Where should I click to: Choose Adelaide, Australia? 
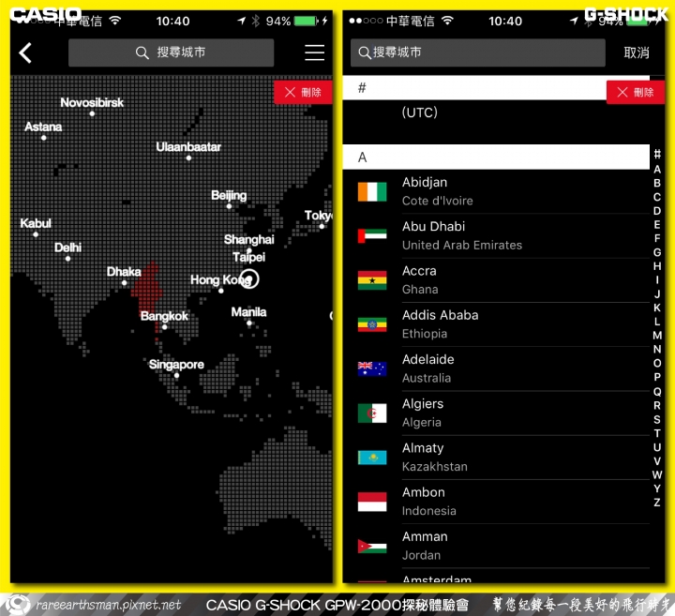pyautogui.click(x=496, y=368)
